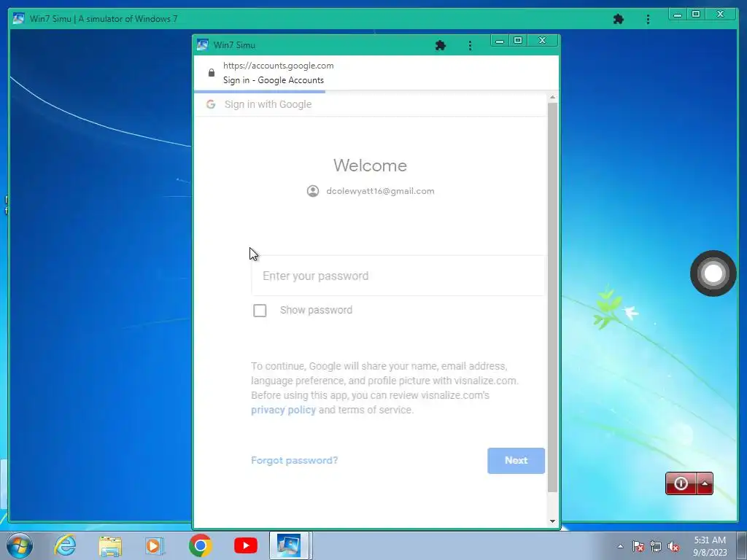This screenshot has width=747, height=560.
Task: Click the Win7 Simu logo in inner window title bar
Action: [203, 44]
